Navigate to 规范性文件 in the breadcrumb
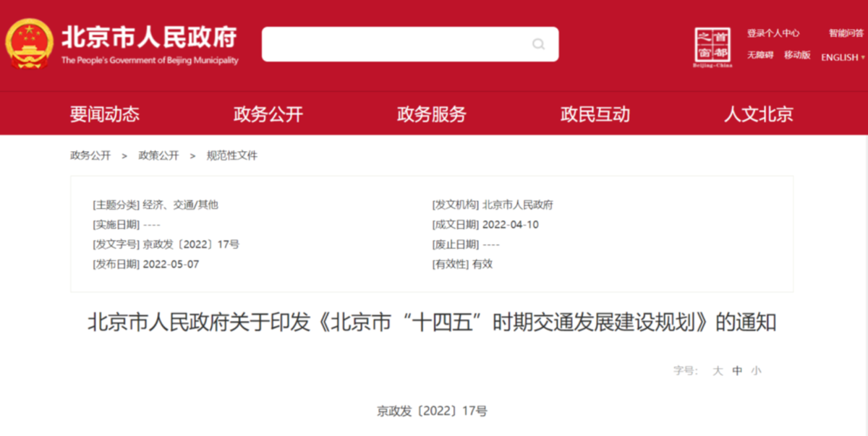 (233, 155)
